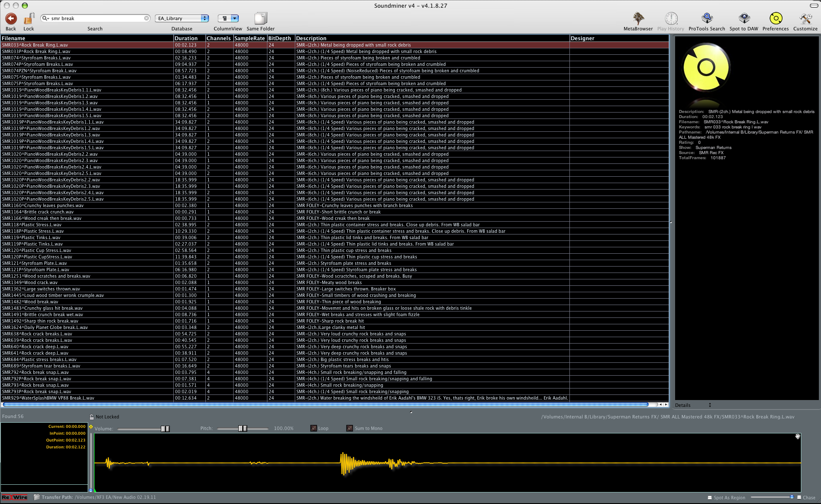The image size is (821, 504).
Task: Select SMR1166^Wood creak then break.wav
Action: [x=335, y=218]
